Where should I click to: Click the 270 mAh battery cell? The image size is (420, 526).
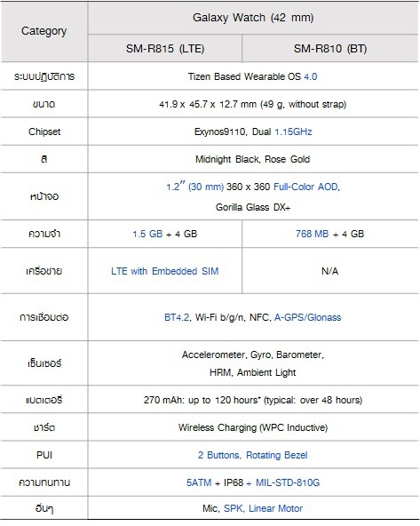[x=253, y=400]
